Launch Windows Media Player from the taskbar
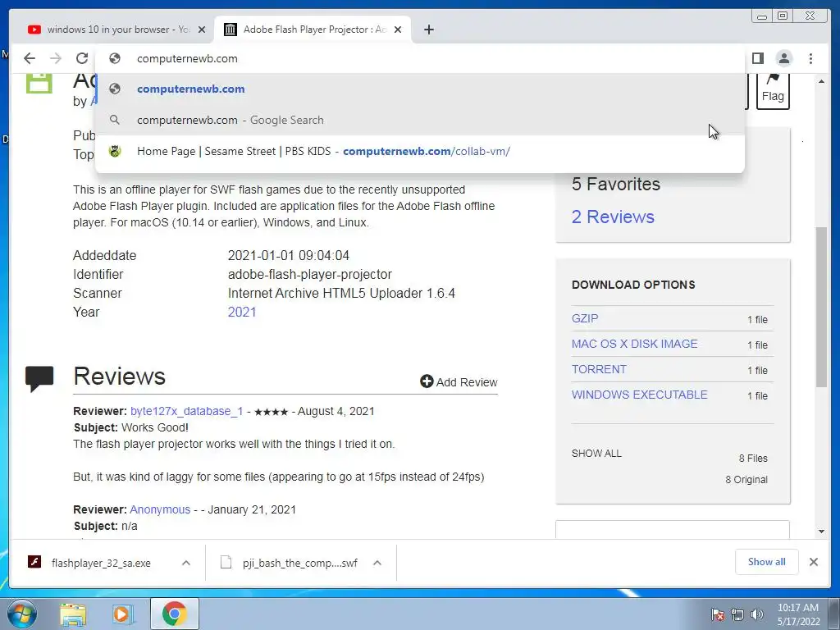This screenshot has height=630, width=840. pos(123,614)
